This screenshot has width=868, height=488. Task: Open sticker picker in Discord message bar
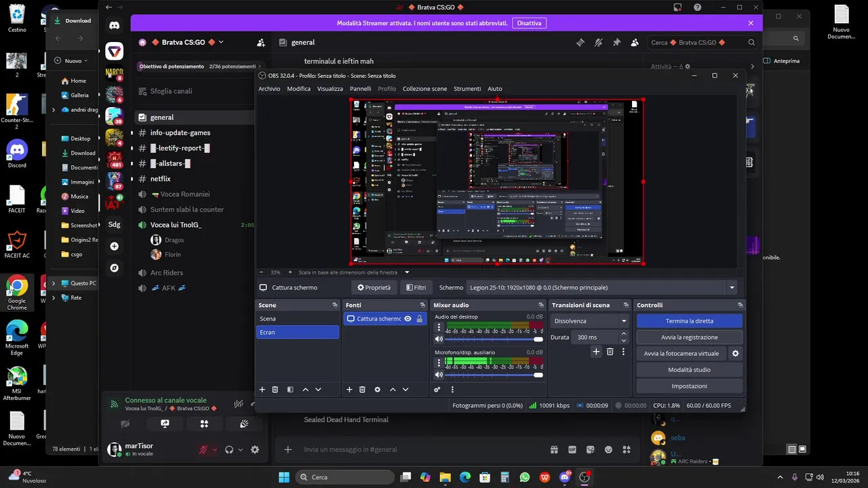[591, 449]
